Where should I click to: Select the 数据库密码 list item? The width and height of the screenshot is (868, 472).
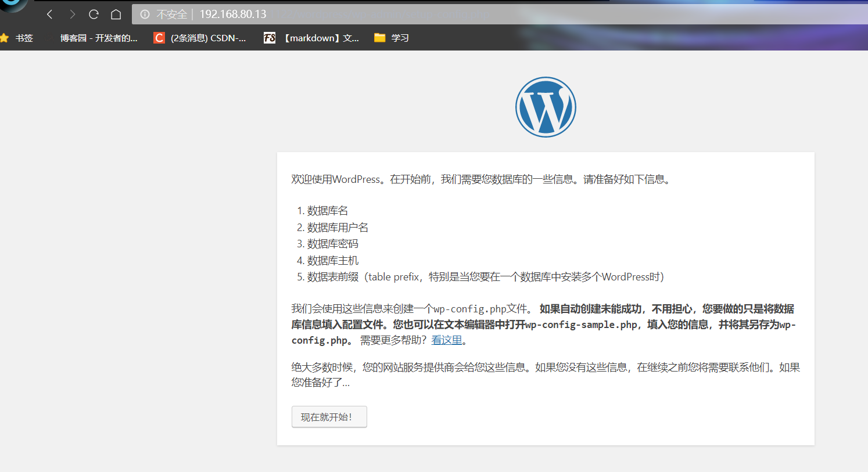pos(333,244)
